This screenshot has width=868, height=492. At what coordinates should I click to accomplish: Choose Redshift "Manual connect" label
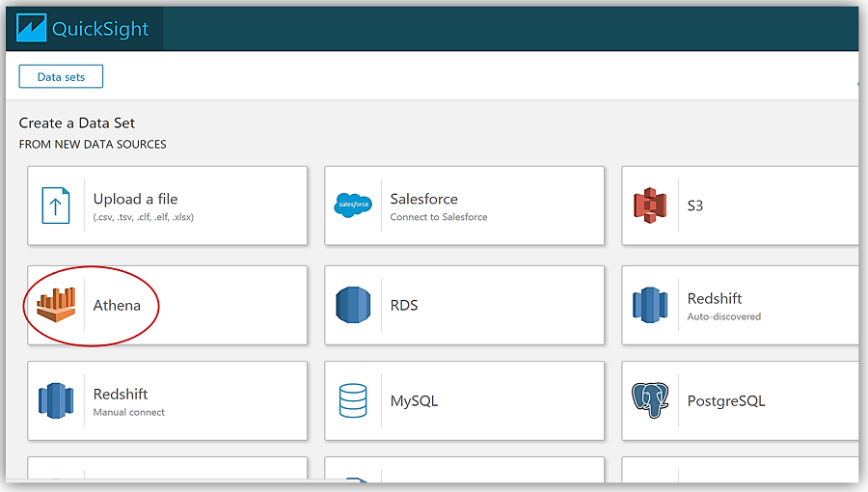pos(128,412)
